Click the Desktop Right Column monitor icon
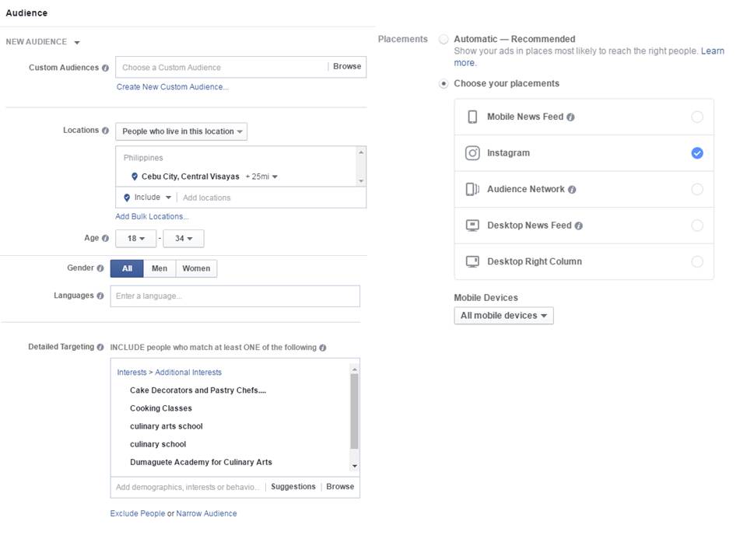The image size is (747, 560). tap(472, 261)
